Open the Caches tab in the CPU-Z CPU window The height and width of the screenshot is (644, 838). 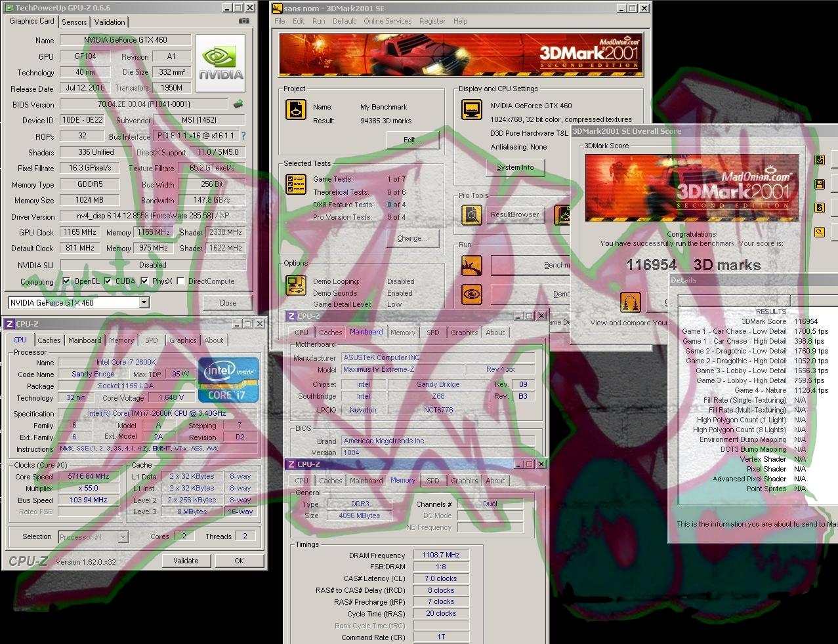49,340
